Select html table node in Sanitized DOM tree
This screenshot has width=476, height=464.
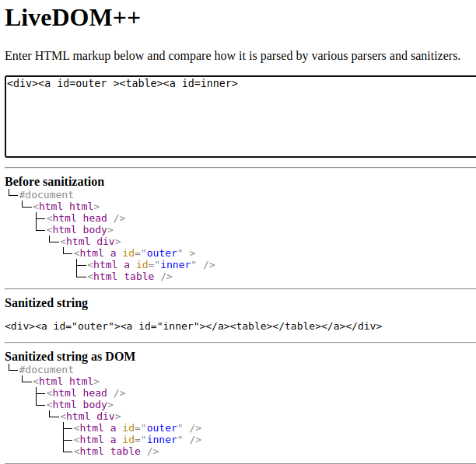116,452
